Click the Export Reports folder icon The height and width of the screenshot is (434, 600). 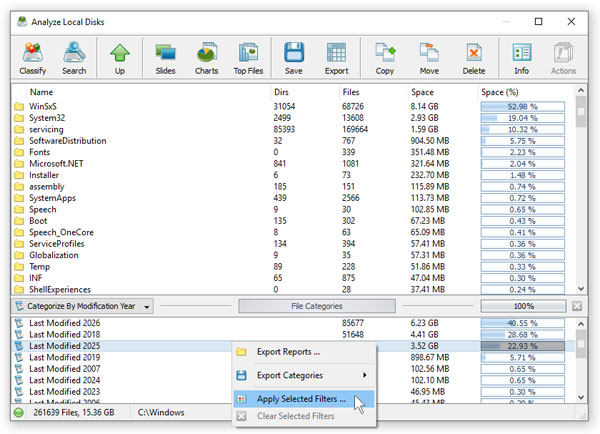241,352
